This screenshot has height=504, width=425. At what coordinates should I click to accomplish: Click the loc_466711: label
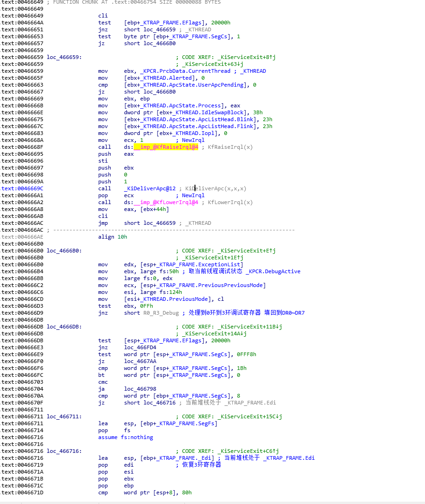[x=65, y=416]
